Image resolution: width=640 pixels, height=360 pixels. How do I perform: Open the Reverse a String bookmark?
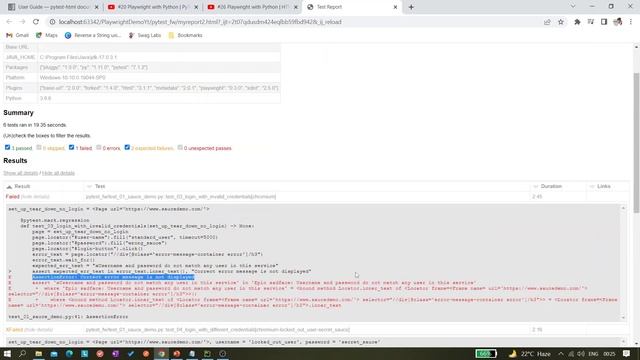(93, 36)
